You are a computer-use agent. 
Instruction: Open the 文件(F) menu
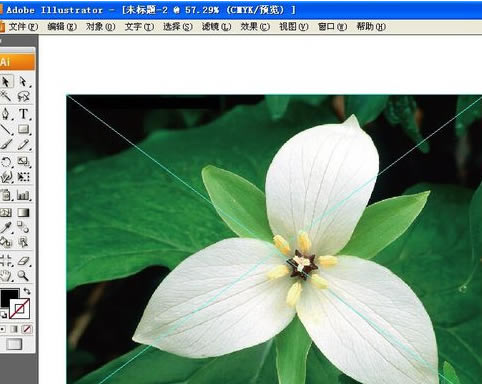click(x=23, y=27)
